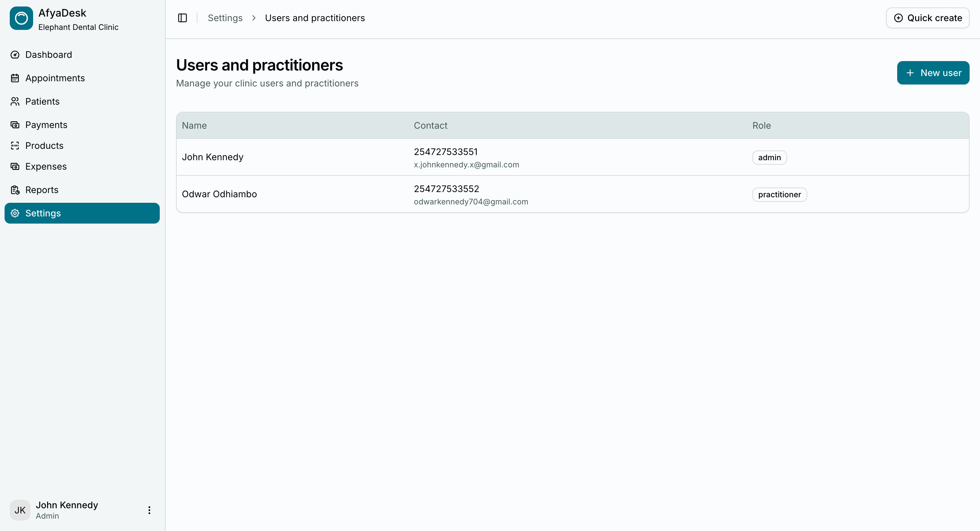Click the Products scan icon
The height and width of the screenshot is (531, 980).
[15, 146]
